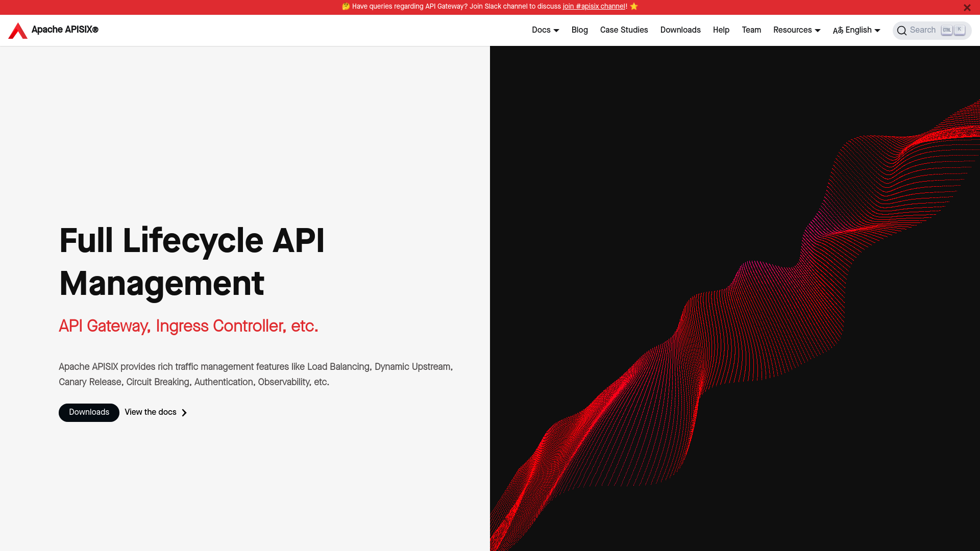The image size is (980, 551).
Task: Close the Slack announcement banner
Action: [x=967, y=8]
